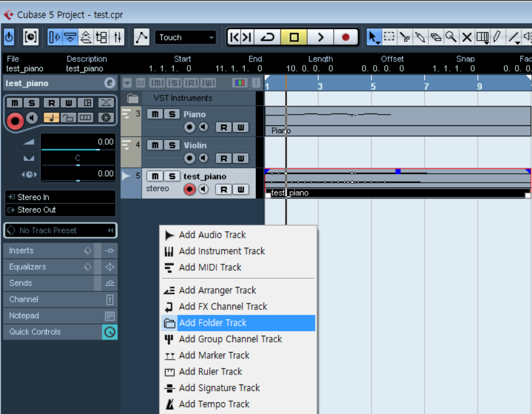Open the Pool window icon
The width and height of the screenshot is (532, 414).
click(x=102, y=37)
